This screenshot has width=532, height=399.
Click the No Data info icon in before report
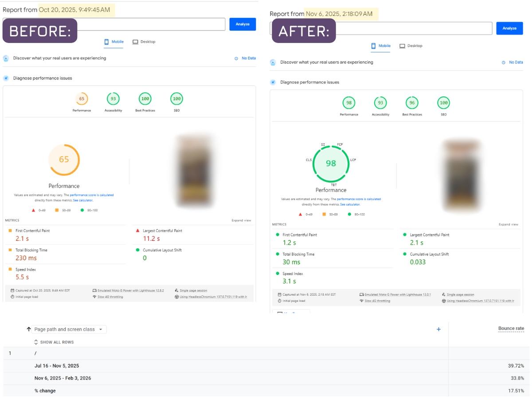236,59
